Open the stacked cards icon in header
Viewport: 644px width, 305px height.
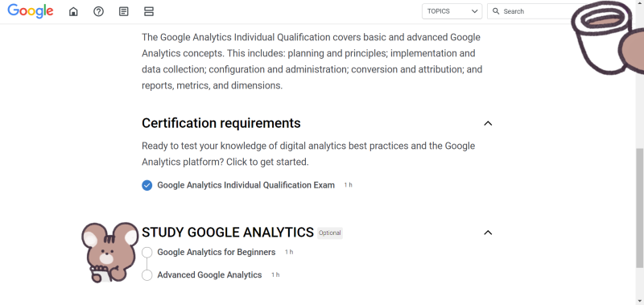[149, 11]
